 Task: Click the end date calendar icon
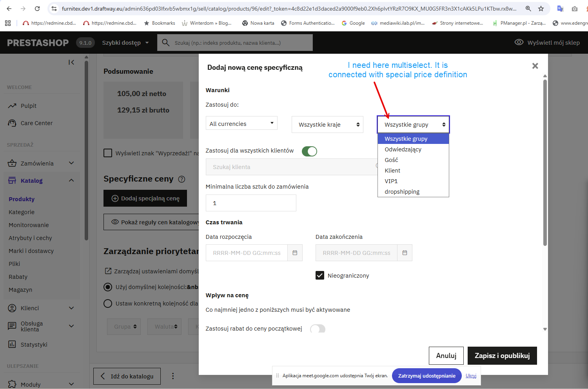(405, 253)
